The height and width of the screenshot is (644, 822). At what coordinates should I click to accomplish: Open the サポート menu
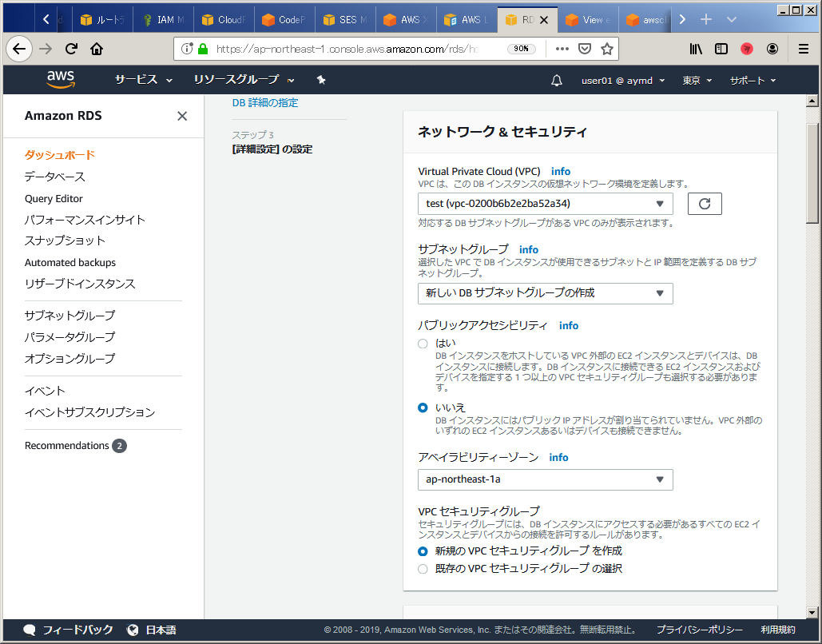[753, 80]
